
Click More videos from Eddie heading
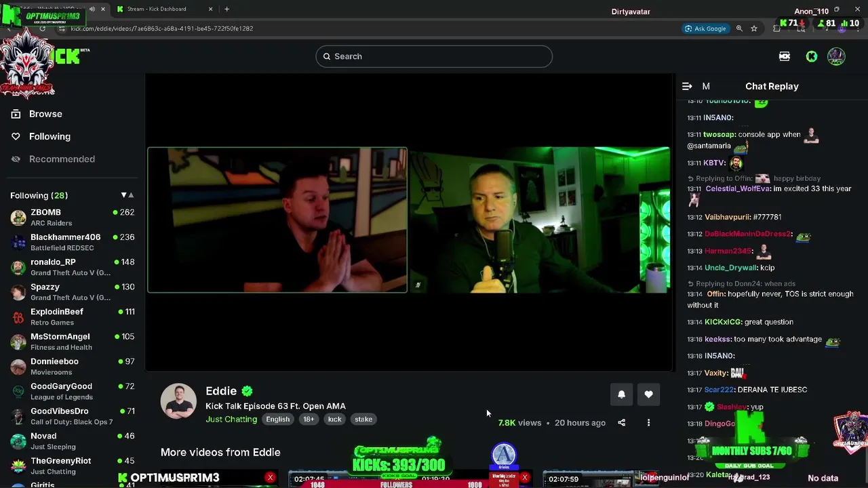[220, 452]
